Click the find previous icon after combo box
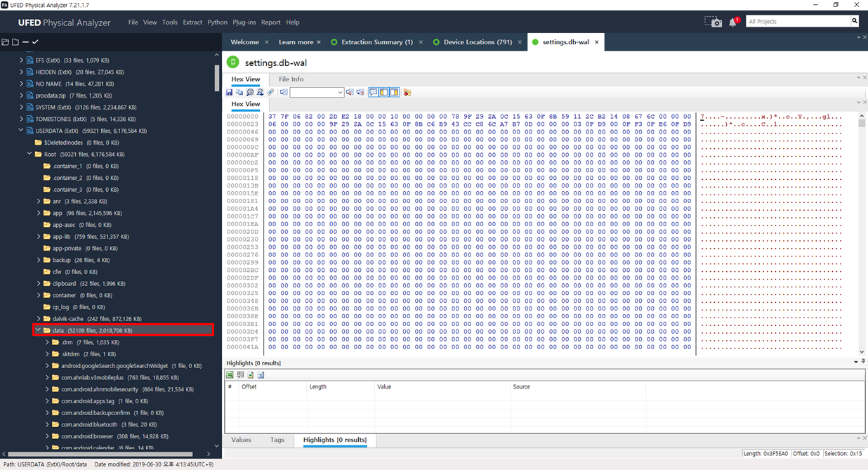The image size is (868, 470). click(350, 92)
